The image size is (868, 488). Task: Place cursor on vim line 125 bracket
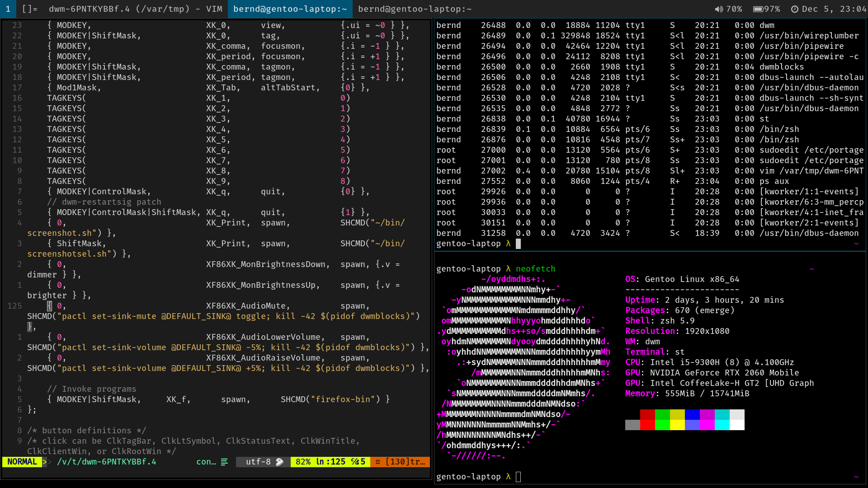tap(49, 306)
